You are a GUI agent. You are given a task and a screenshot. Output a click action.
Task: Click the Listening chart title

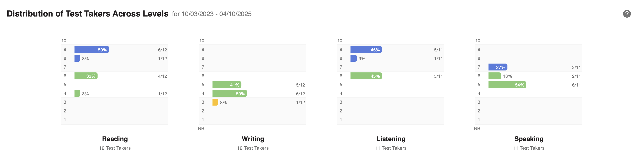[391, 139]
